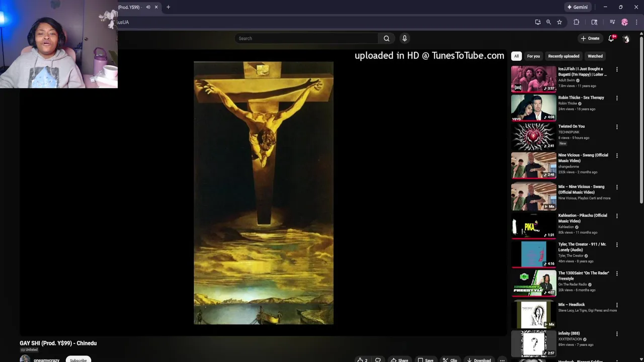Close the current browser tab

coord(156,7)
